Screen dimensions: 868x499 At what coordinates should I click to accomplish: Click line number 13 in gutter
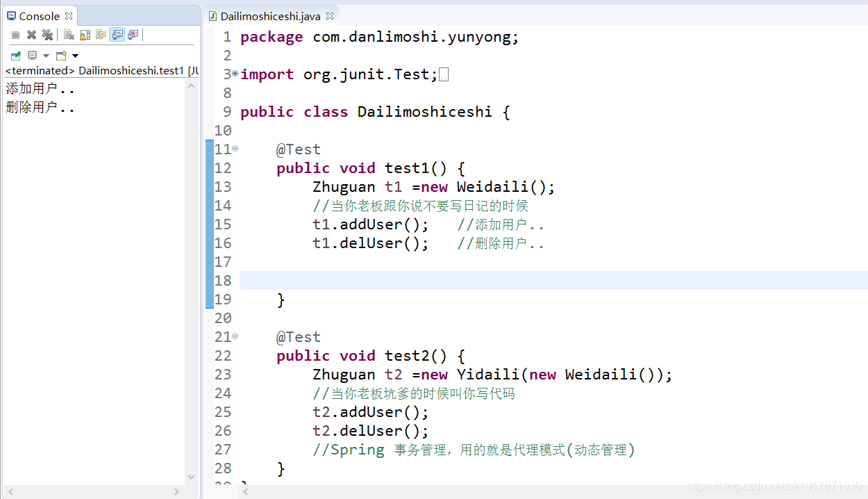pos(223,187)
